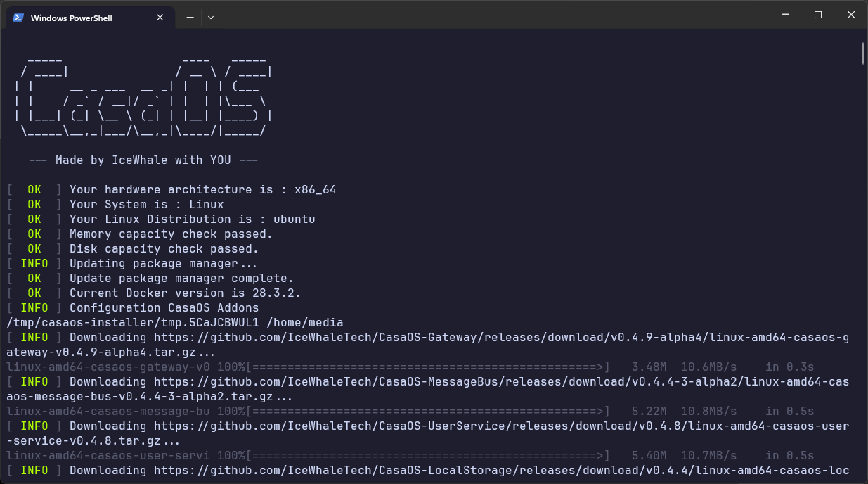Click the "3.48M 10.6MB/s" download speed
Image resolution: width=868 pixels, height=484 pixels.
pos(684,367)
